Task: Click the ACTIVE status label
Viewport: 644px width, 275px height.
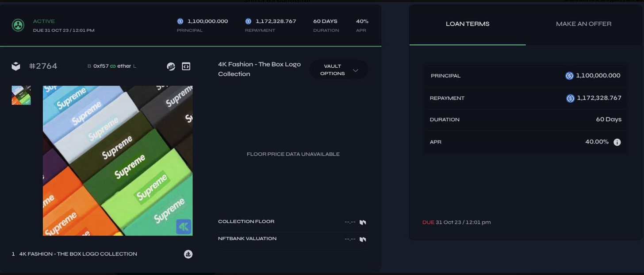Action: pos(44,21)
